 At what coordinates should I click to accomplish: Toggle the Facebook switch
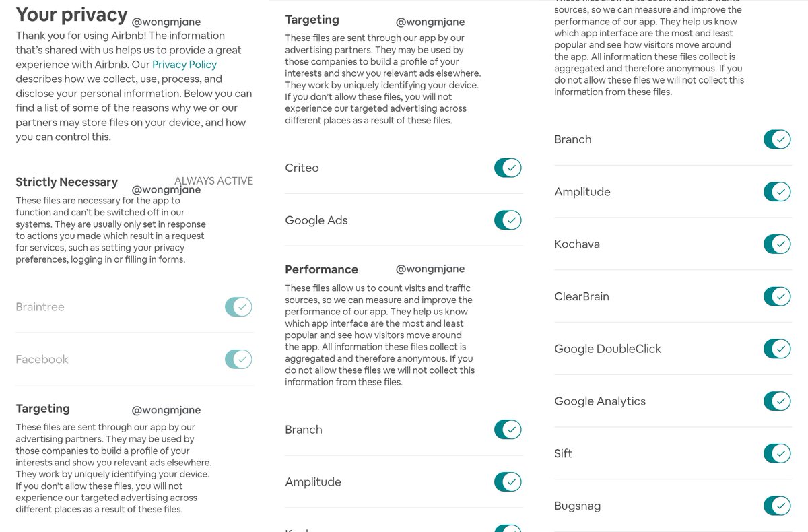coord(238,360)
